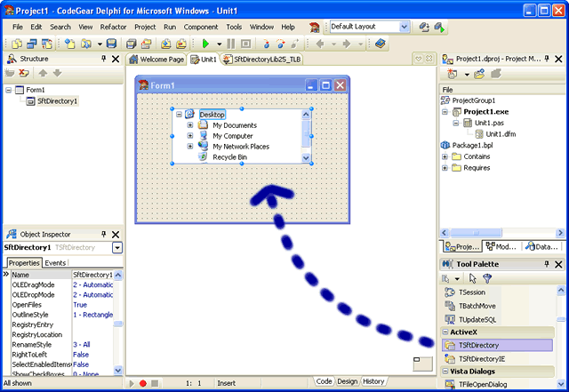The height and width of the screenshot is (392, 569).
Task: Switch to the Welcome Page tab
Action: [x=156, y=60]
